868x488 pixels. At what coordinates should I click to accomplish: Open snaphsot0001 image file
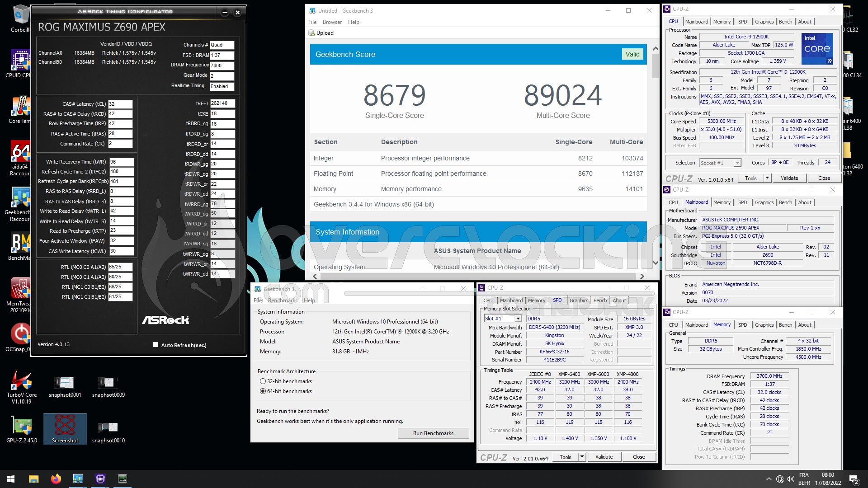[x=65, y=386]
